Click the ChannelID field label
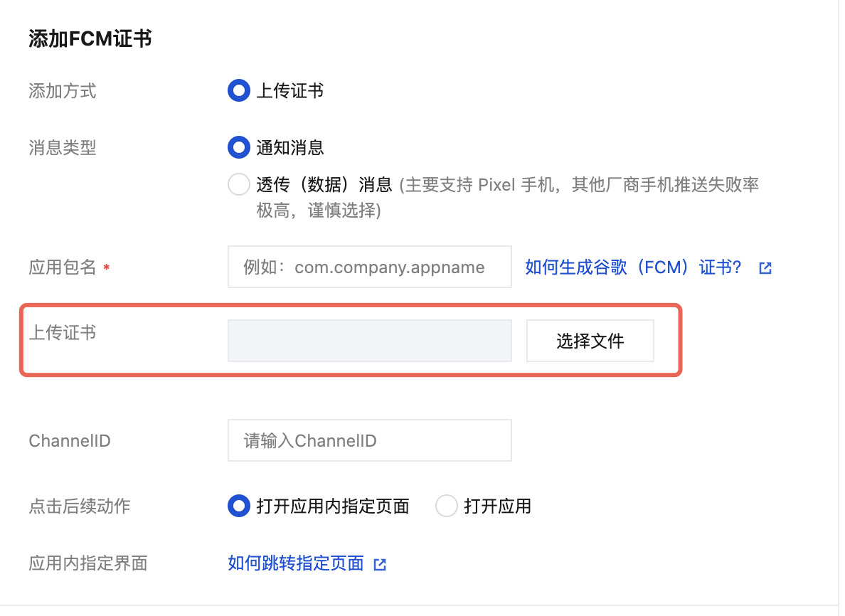845x616 pixels. point(70,441)
